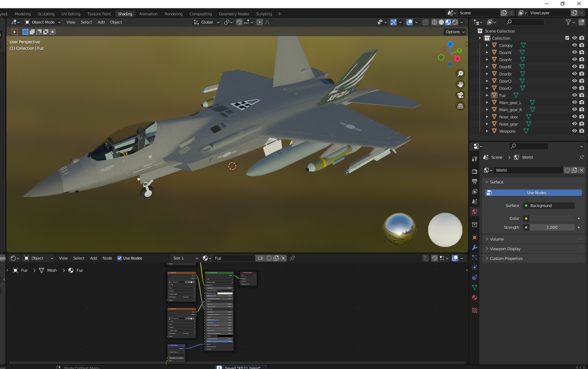Open the node editor Node menu
Screen dimensions: 588x369
coord(107,258)
